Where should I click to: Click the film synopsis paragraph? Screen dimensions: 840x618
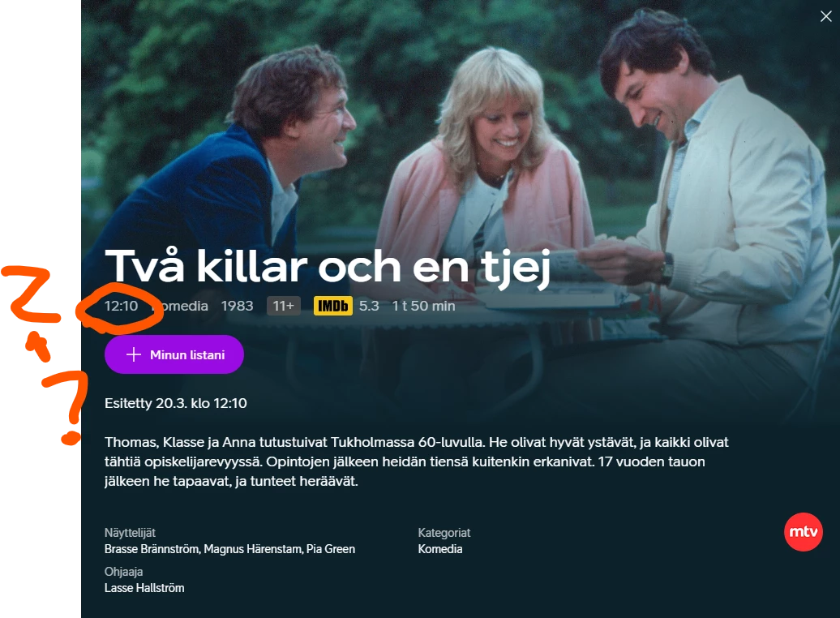tap(417, 461)
